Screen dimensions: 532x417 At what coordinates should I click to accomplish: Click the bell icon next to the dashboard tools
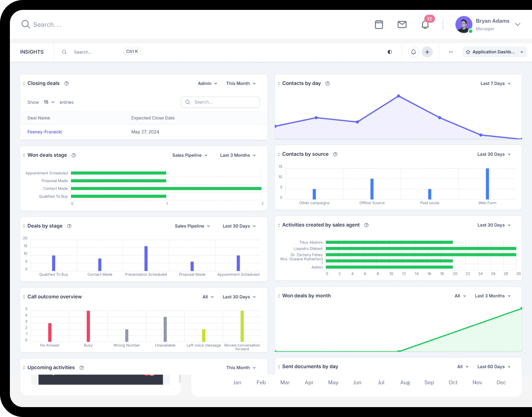tap(413, 52)
